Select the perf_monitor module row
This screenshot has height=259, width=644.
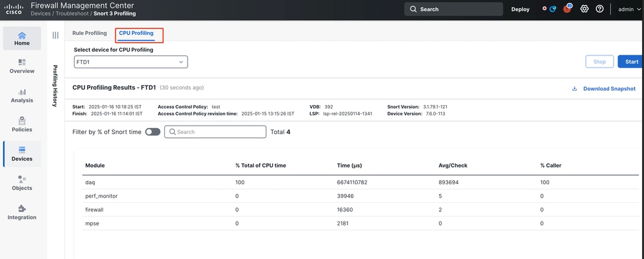click(360, 197)
